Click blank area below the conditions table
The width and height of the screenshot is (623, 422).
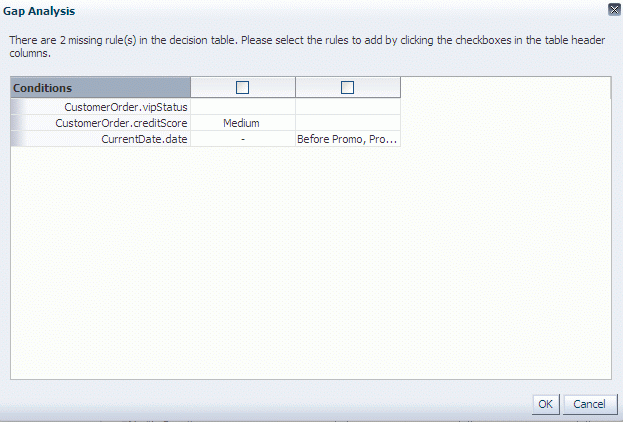[311, 262]
